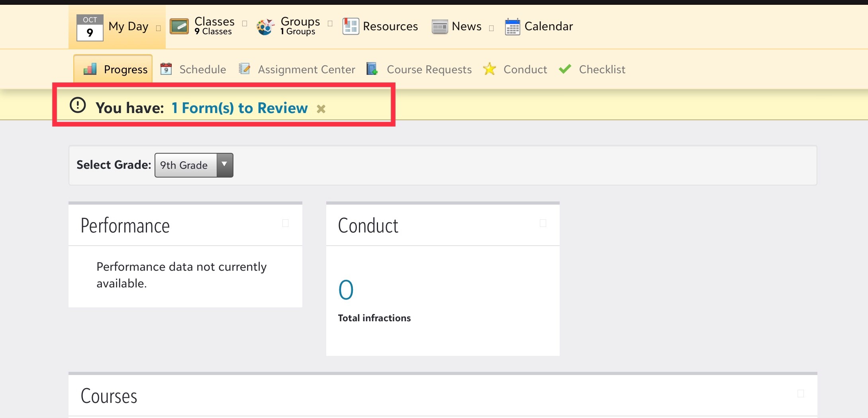
Task: Click the Total infractions label
Action: (374, 318)
